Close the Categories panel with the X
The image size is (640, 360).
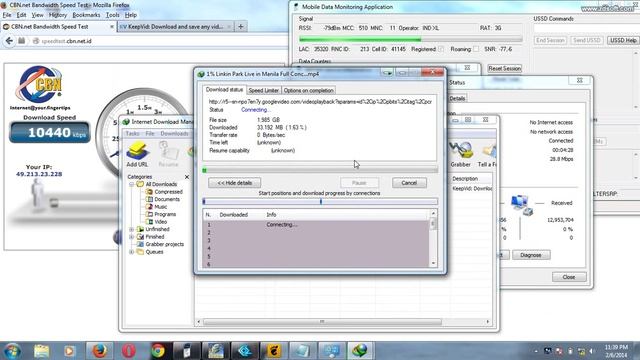pyautogui.click(x=187, y=177)
